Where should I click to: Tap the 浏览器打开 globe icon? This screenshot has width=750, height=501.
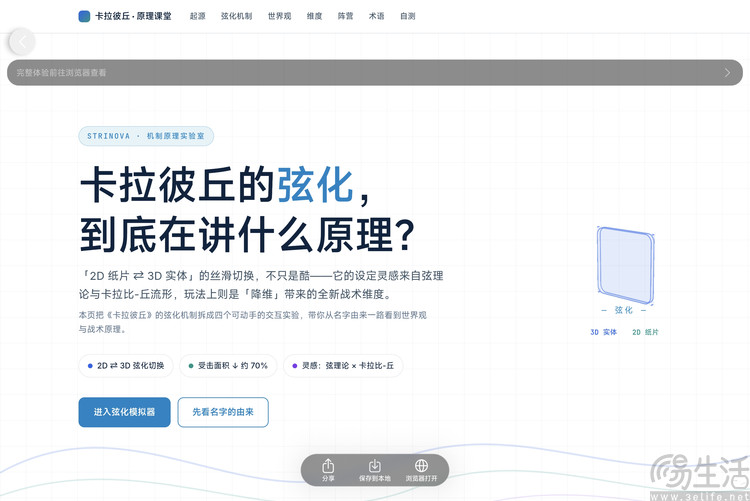[x=421, y=466]
